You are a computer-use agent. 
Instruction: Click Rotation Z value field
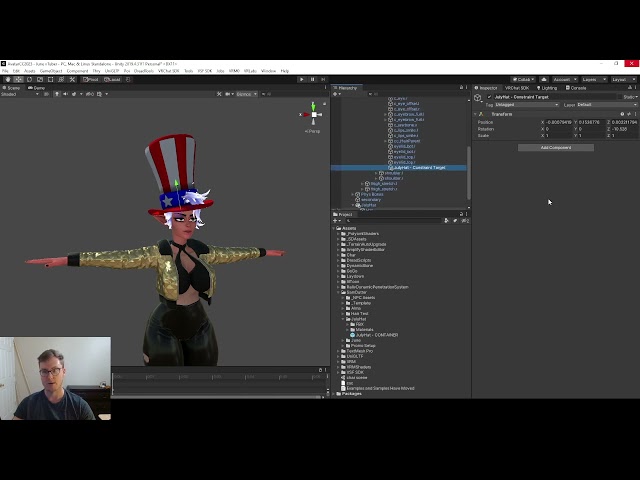click(x=624, y=129)
